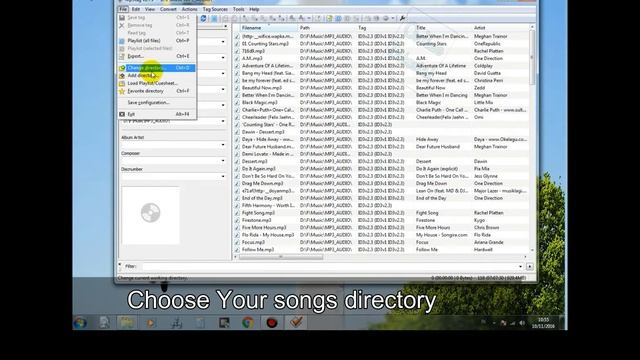Click the Refresh toolbar icon
Image resolution: width=640 pixels, height=360 pixels.
click(203, 18)
